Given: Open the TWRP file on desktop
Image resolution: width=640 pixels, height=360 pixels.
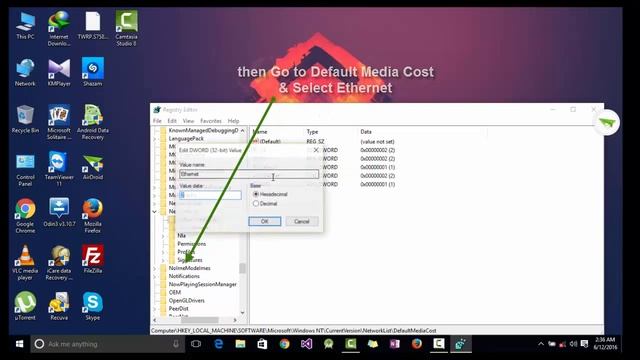Looking at the screenshot, I should point(93,26).
